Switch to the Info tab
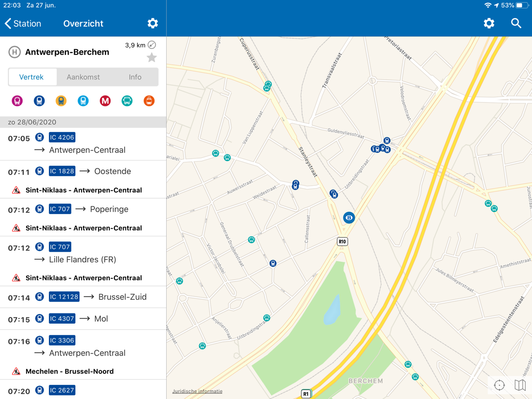Viewport: 532px width, 399px height. tap(135, 77)
